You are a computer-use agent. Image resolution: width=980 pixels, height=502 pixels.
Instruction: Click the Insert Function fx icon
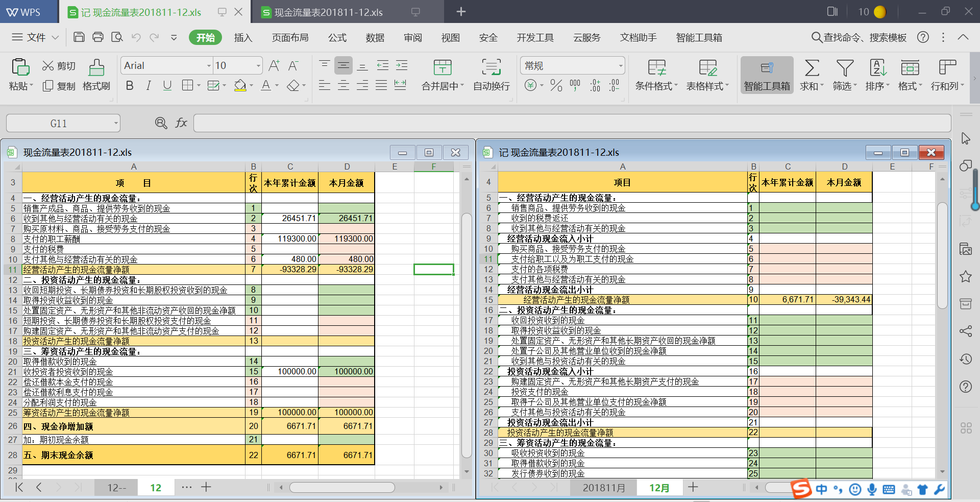[181, 123]
